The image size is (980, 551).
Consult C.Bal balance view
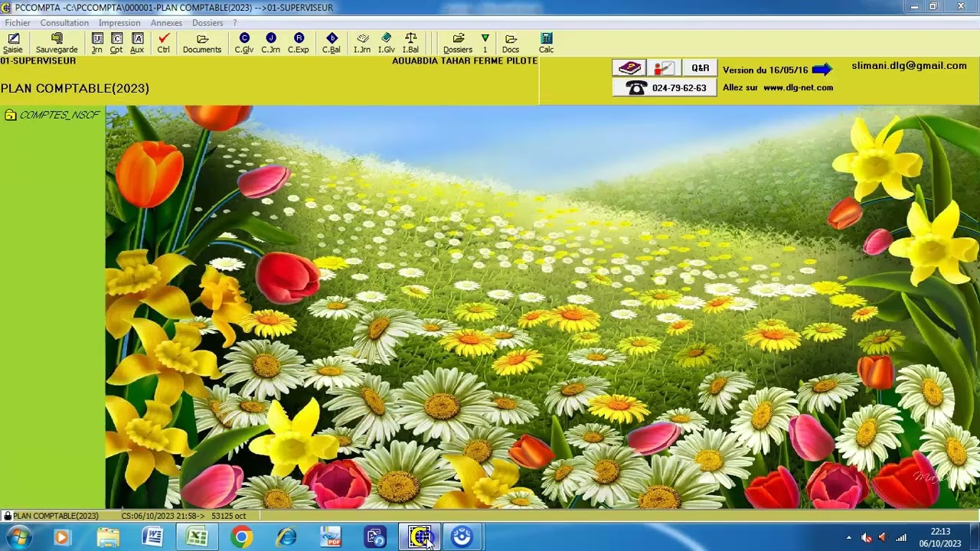(332, 43)
